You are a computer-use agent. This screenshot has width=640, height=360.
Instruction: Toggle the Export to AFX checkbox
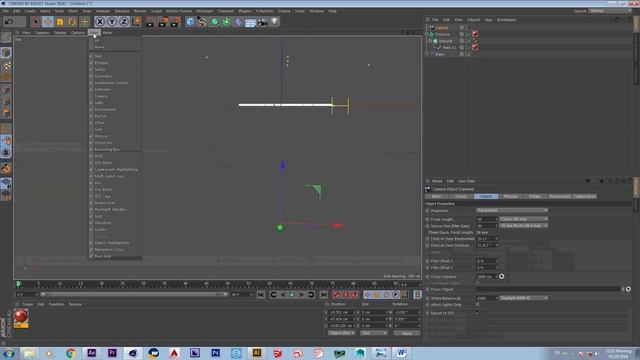pyautogui.click(x=478, y=313)
